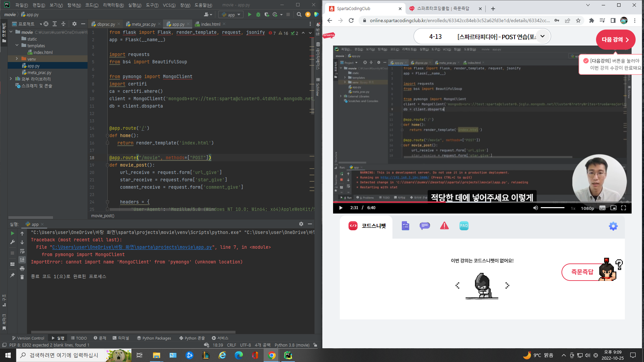This screenshot has width=644, height=362.
Task: Collapse the movie root folder
Action: pos(11,32)
